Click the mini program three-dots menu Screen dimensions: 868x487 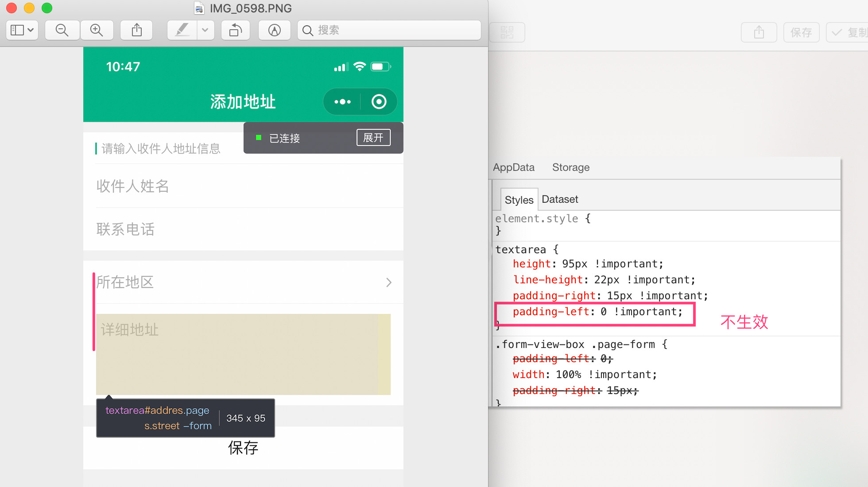(x=342, y=102)
